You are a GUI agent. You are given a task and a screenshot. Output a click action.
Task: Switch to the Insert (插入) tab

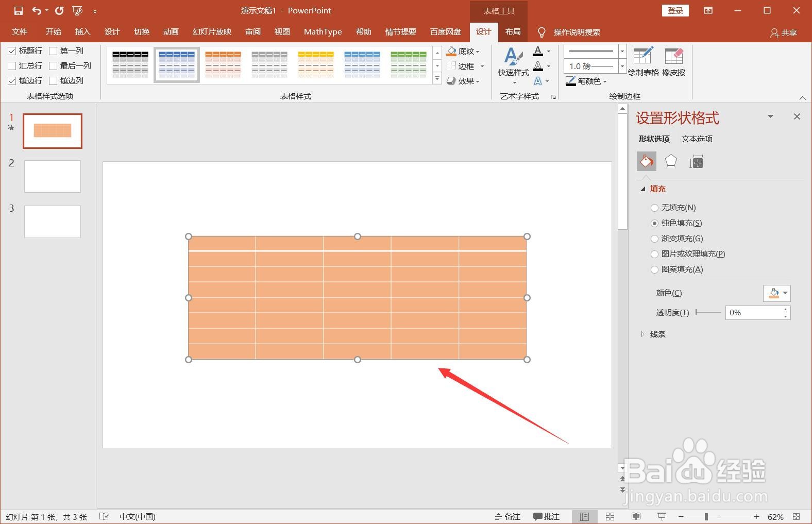(82, 32)
